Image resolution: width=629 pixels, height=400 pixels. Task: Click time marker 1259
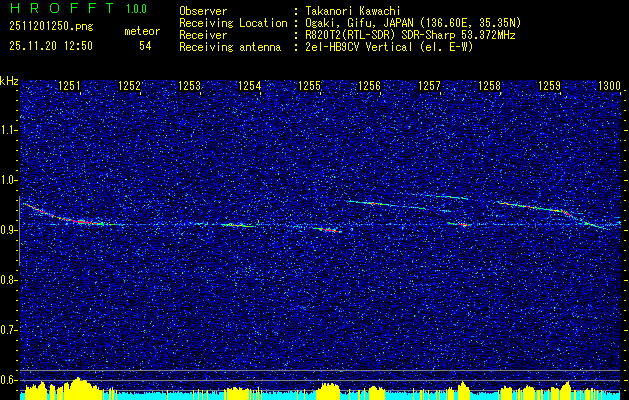[550, 86]
